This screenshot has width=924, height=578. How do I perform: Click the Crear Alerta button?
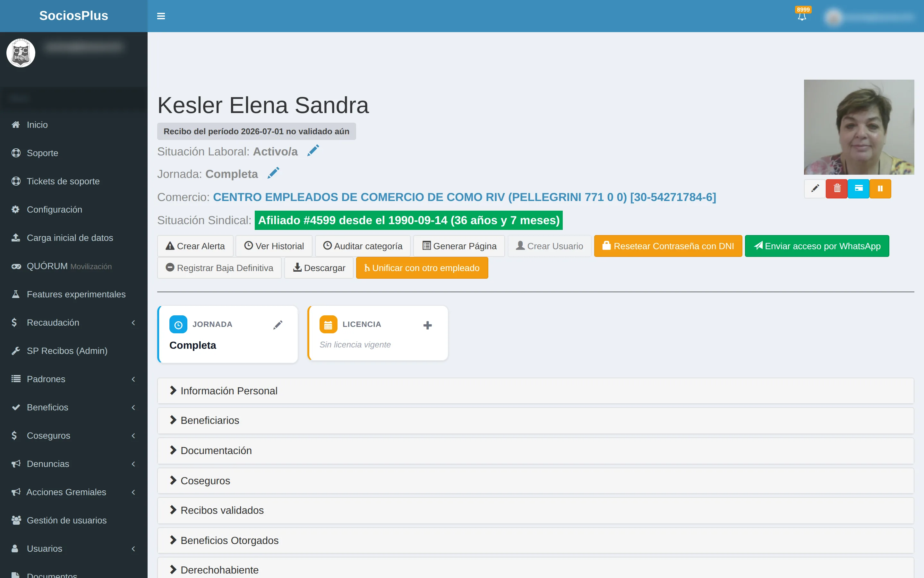click(x=195, y=246)
